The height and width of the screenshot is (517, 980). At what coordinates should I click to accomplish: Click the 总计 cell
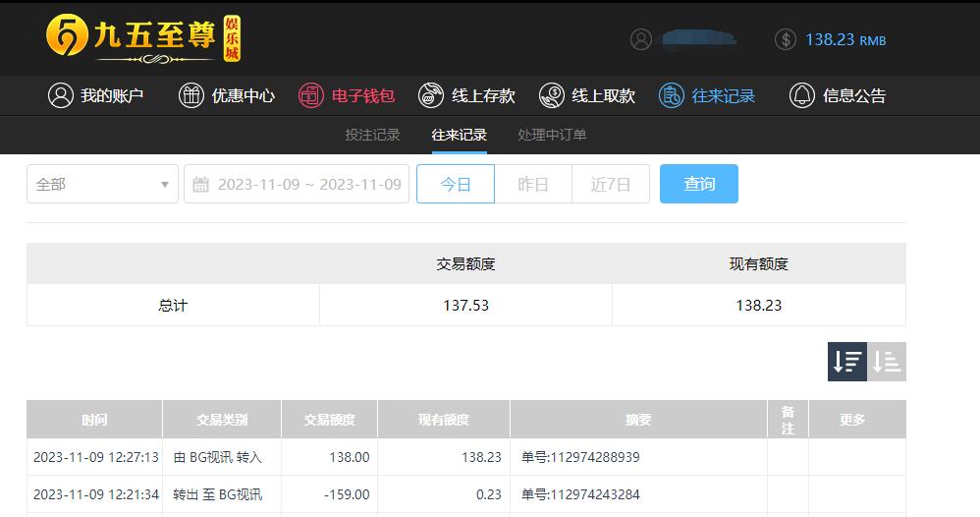tap(173, 306)
